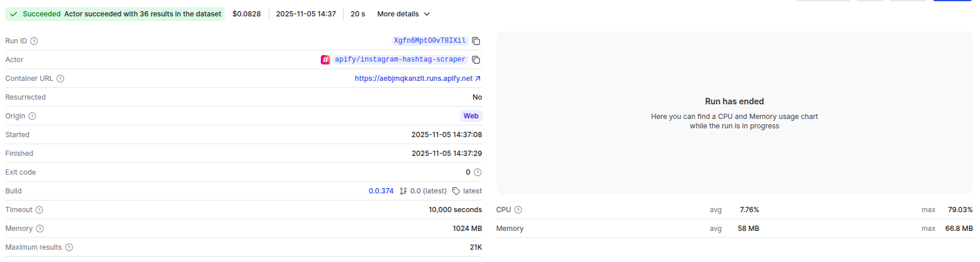The height and width of the screenshot is (262, 980).
Task: Select the Memory max 66.8 MB value
Action: tap(959, 229)
